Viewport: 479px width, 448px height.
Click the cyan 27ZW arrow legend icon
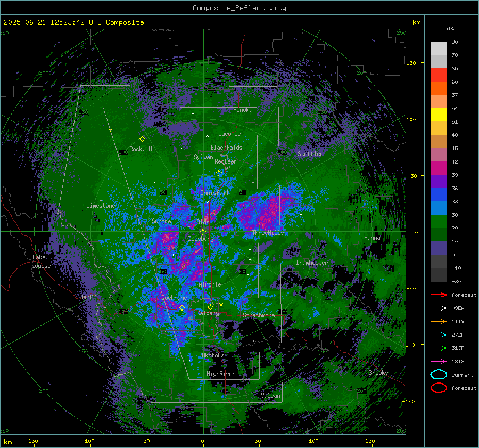[x=439, y=335]
